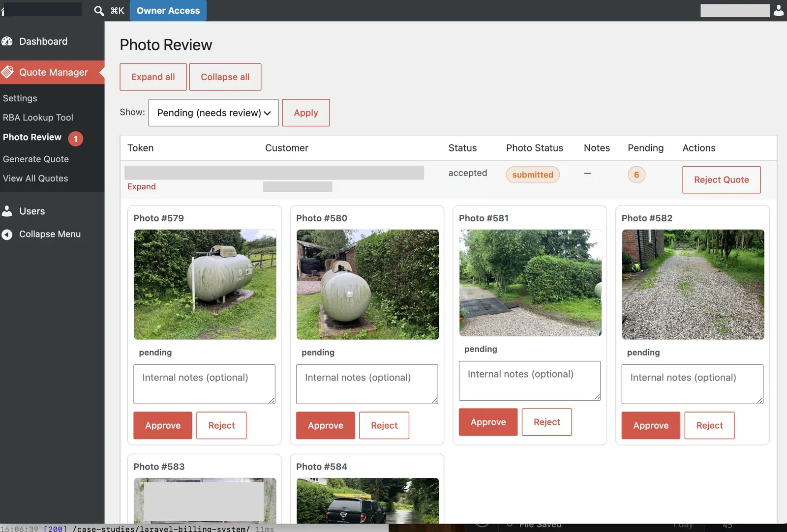Click the Expand link under the token
The image size is (787, 532).
pyautogui.click(x=142, y=187)
